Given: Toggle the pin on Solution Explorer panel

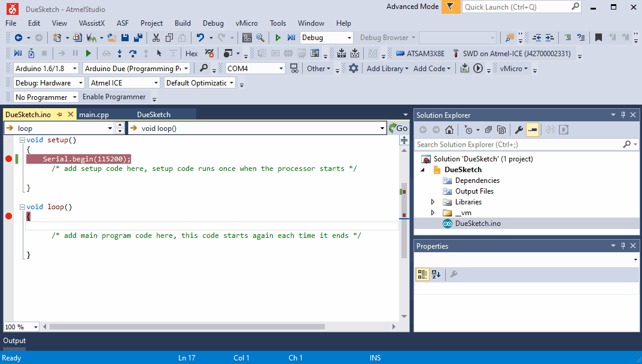Looking at the screenshot, I should pos(623,115).
